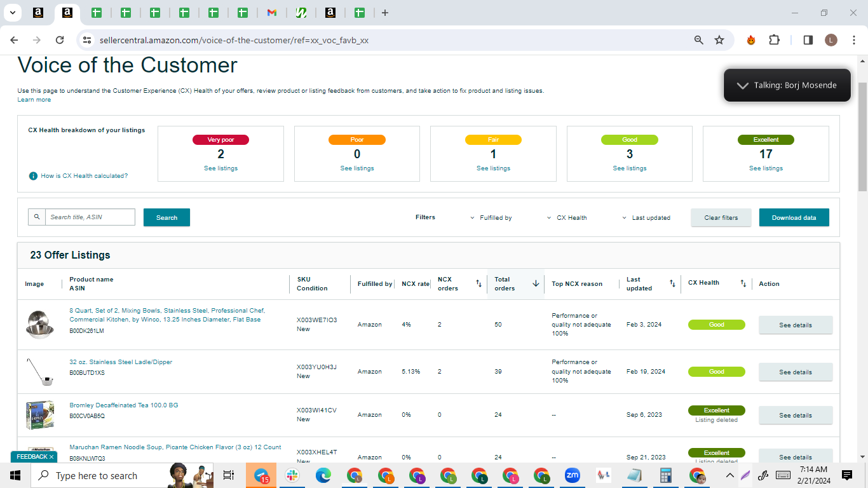Open Calculator from the taskbar

666,475
